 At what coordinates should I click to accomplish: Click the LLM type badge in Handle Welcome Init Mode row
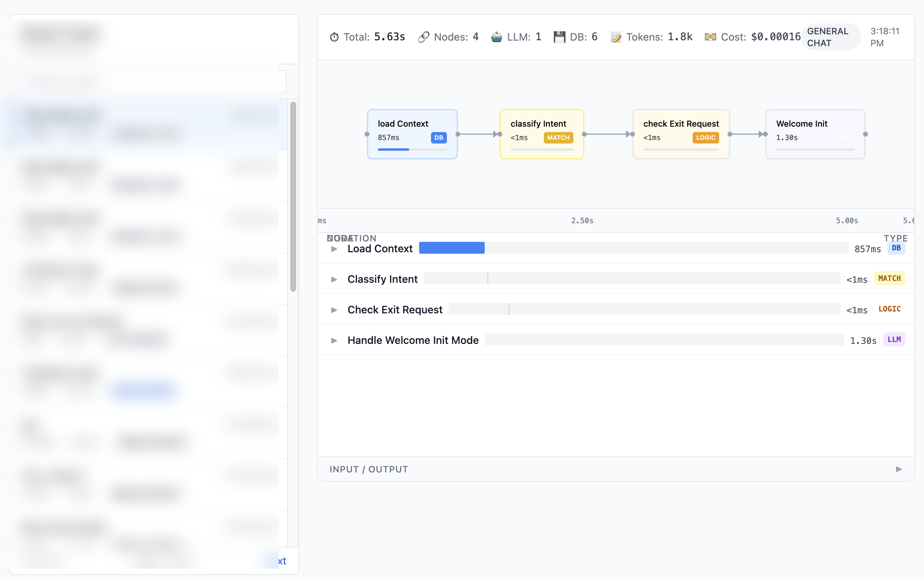894,340
